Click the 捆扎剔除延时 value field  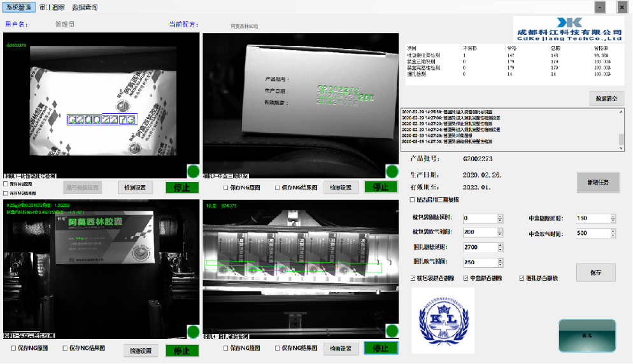(x=480, y=247)
